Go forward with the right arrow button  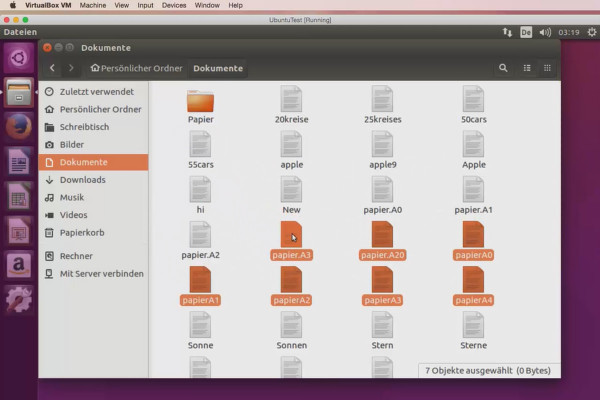pos(72,68)
